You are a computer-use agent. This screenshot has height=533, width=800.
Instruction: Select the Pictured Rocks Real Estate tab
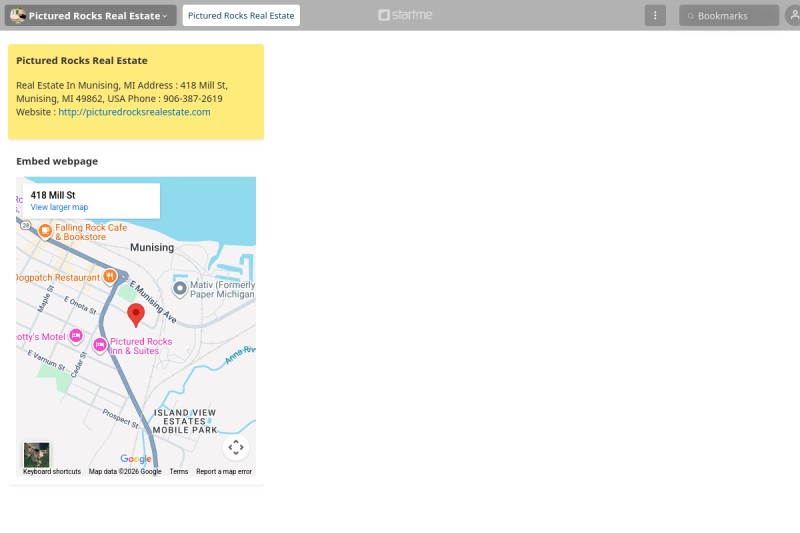(x=241, y=15)
